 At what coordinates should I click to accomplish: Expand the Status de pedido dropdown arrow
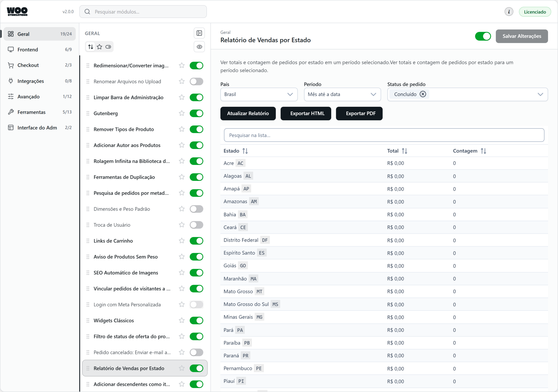[x=540, y=94]
